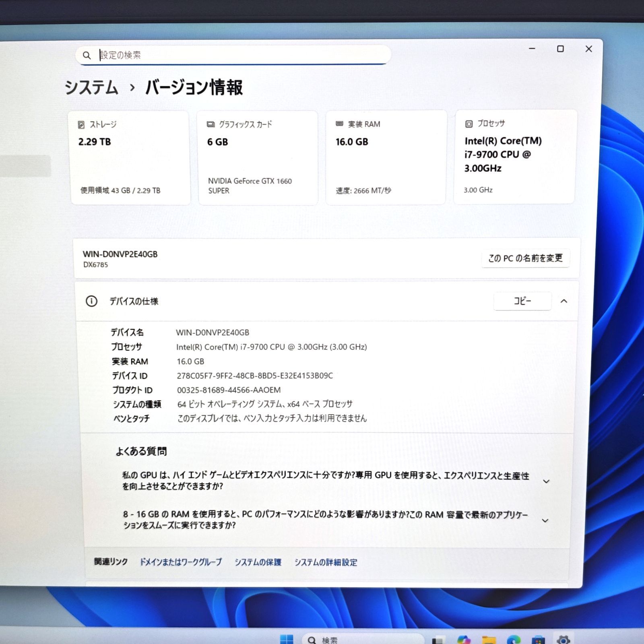Open システムの保護 link
This screenshot has height=644, width=644.
click(x=258, y=562)
